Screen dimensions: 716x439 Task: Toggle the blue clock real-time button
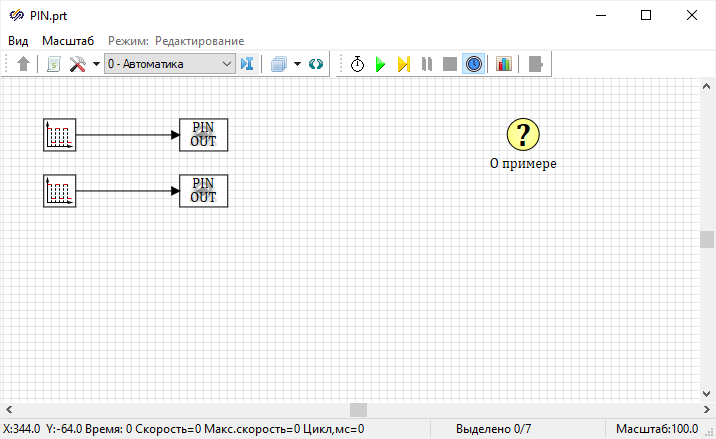click(x=473, y=64)
